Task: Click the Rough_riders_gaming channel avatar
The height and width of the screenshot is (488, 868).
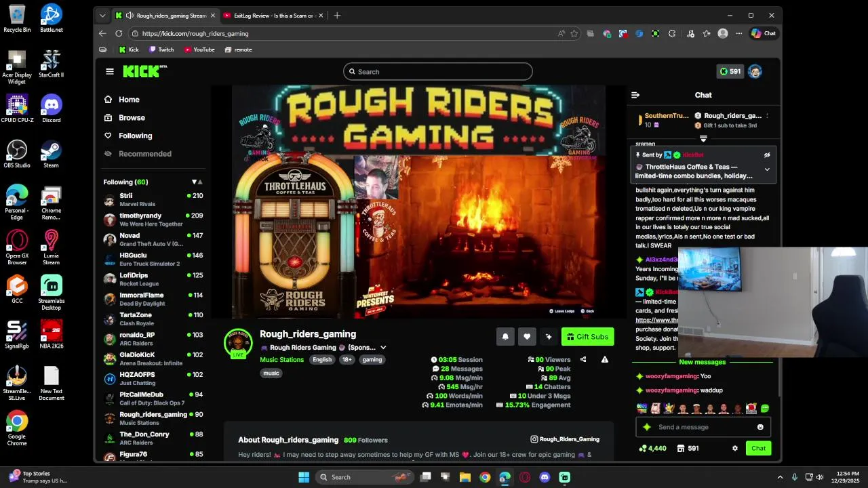Action: tap(238, 344)
